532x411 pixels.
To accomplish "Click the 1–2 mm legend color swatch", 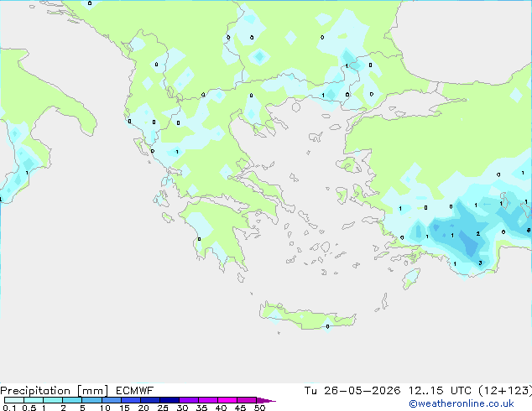I will [53, 400].
